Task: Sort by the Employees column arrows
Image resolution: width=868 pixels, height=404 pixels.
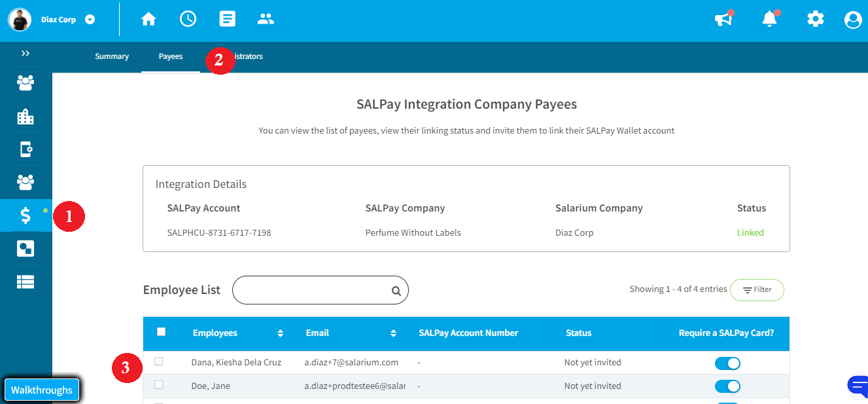Action: pos(281,333)
